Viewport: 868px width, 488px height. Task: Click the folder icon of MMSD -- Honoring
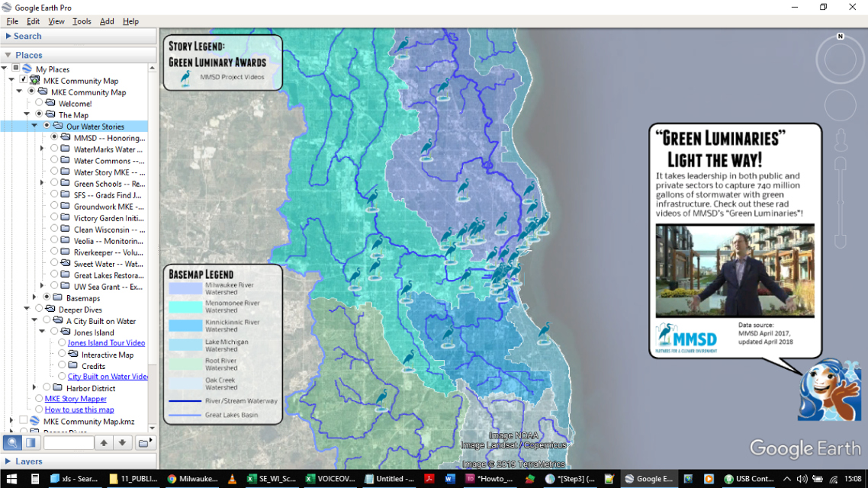point(66,137)
